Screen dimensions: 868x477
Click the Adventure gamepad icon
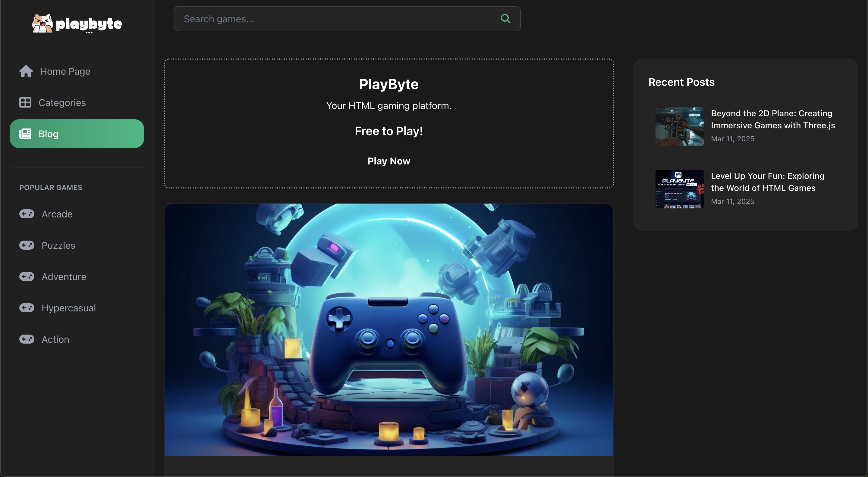coord(27,276)
